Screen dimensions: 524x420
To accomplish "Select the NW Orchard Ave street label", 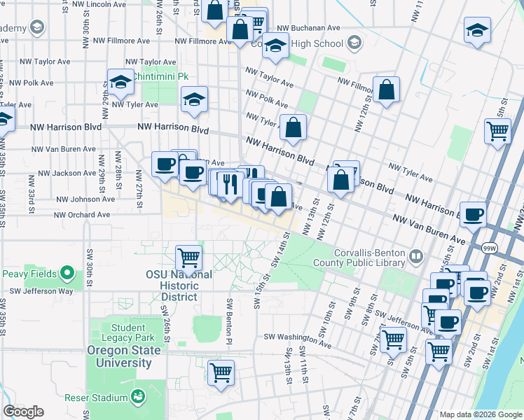I will [82, 215].
